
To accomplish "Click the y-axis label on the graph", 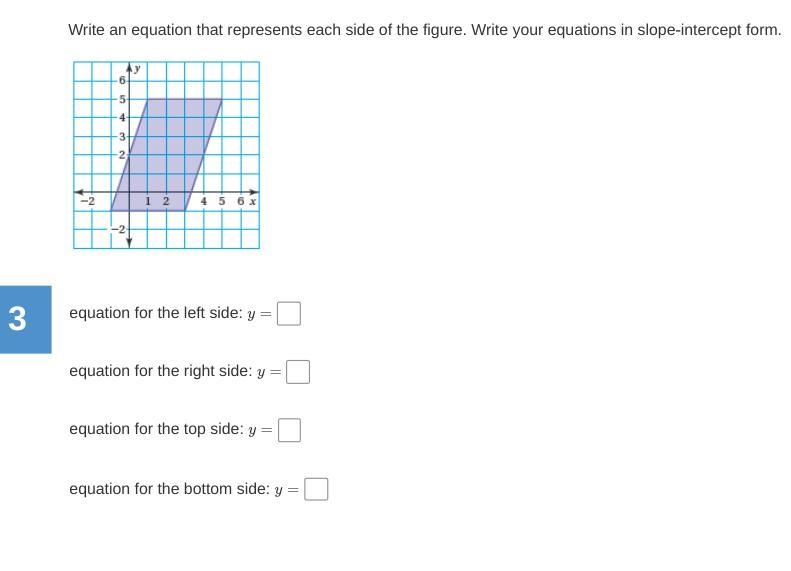I will pos(137,68).
